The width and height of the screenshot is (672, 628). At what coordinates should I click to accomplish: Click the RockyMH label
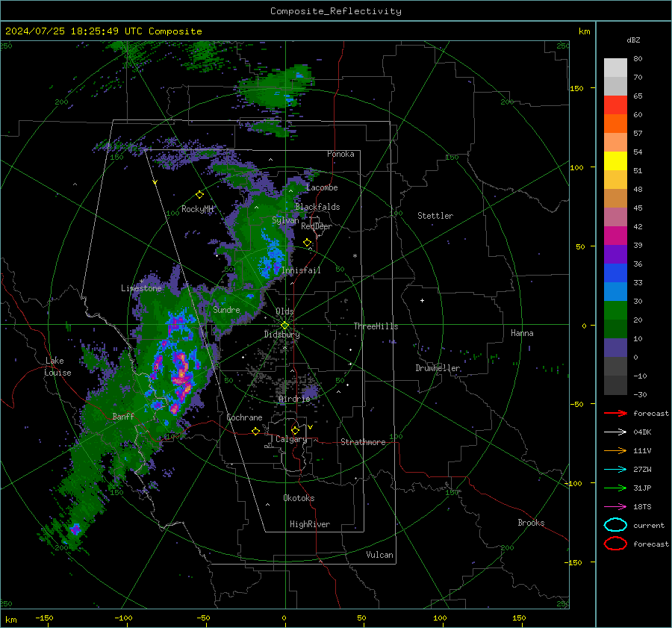(x=197, y=209)
